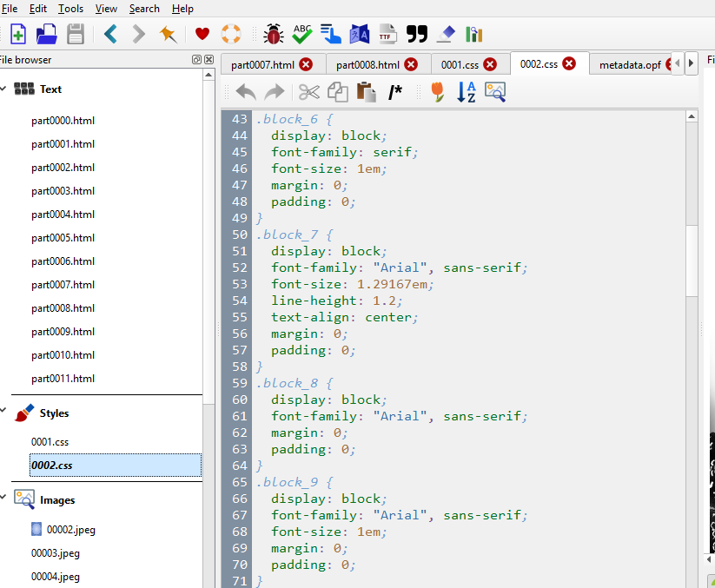Float the File browser panel

coord(197,60)
